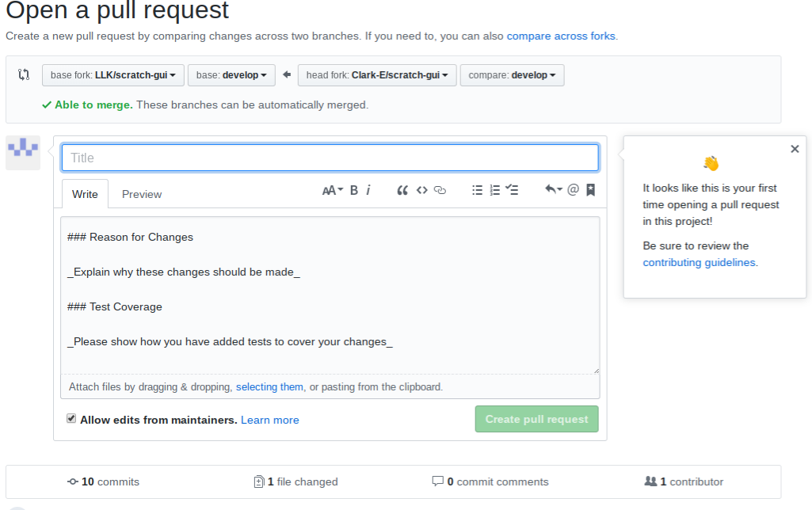Focus the pull request Title field

pos(330,158)
